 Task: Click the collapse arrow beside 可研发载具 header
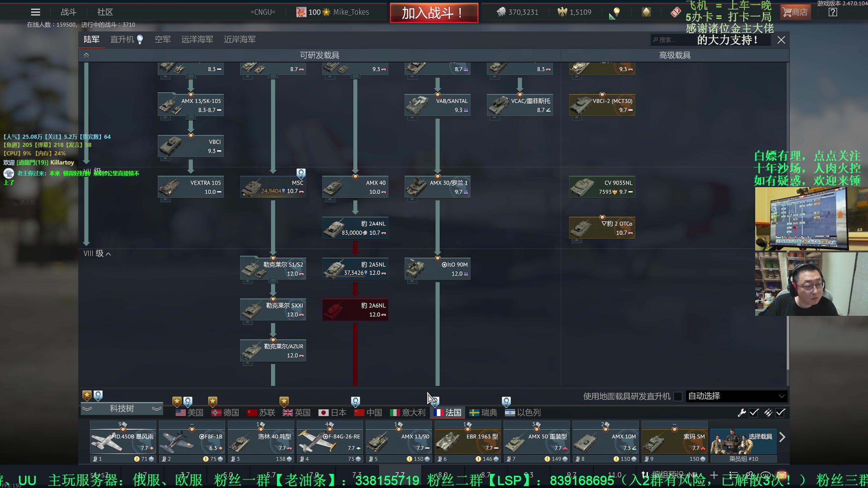86,55
